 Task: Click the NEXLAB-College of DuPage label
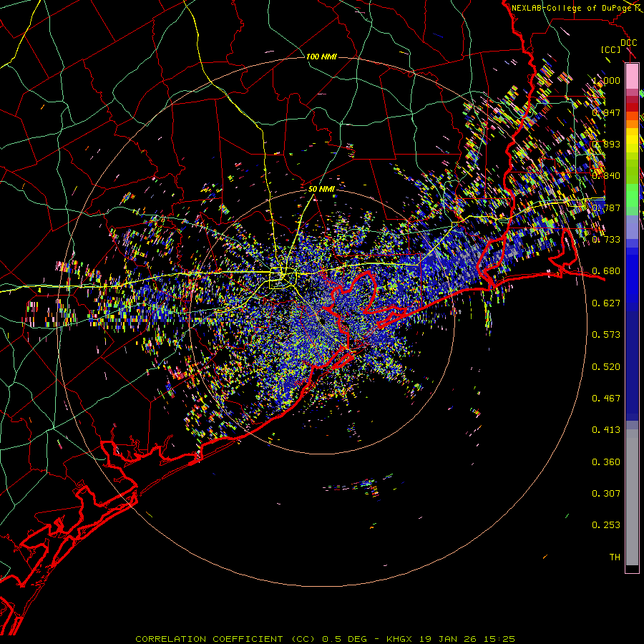click(x=574, y=8)
